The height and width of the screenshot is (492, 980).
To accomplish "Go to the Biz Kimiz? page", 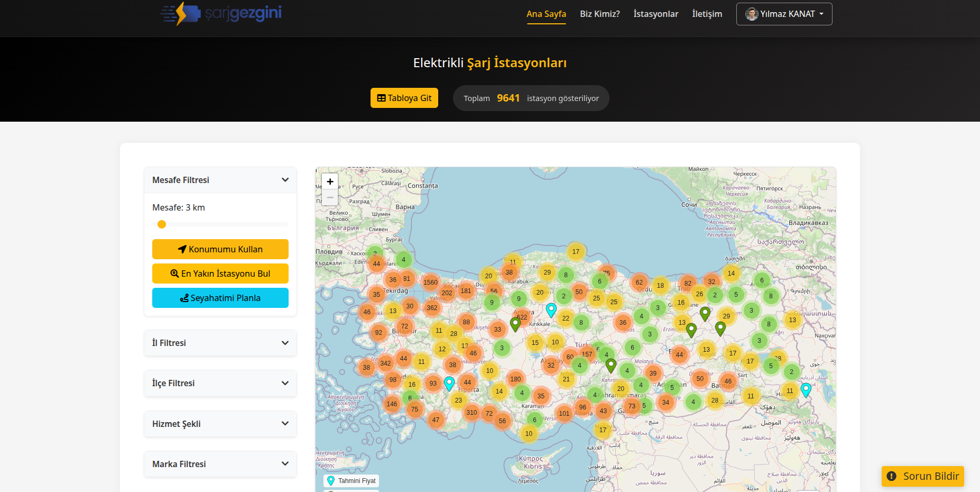I will [x=599, y=14].
